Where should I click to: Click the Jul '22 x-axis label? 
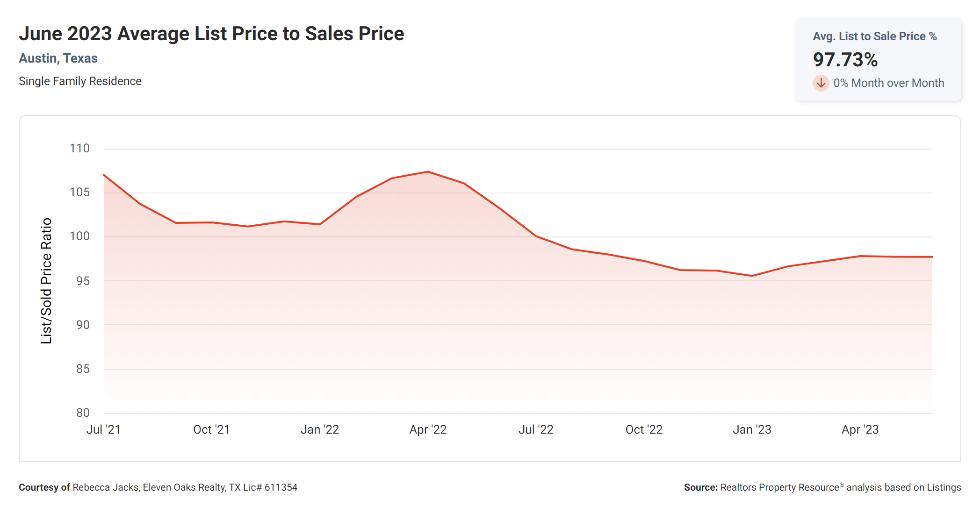pos(536,429)
